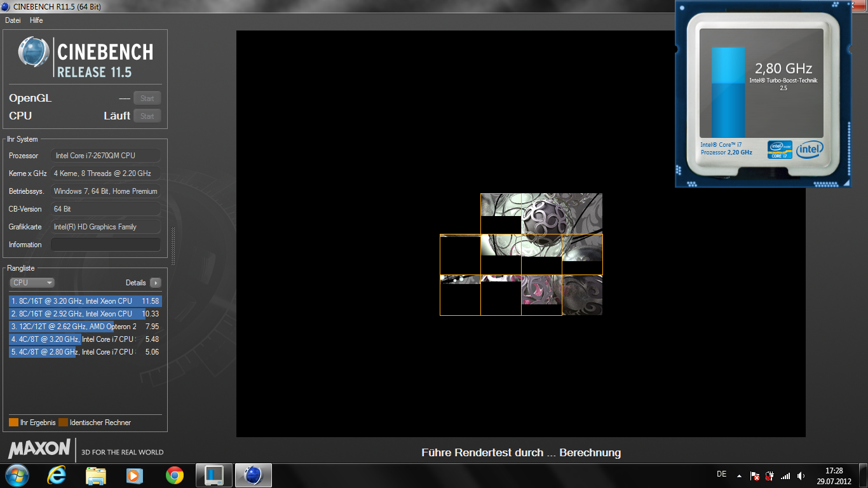Open the Windows Start menu

coord(17,475)
